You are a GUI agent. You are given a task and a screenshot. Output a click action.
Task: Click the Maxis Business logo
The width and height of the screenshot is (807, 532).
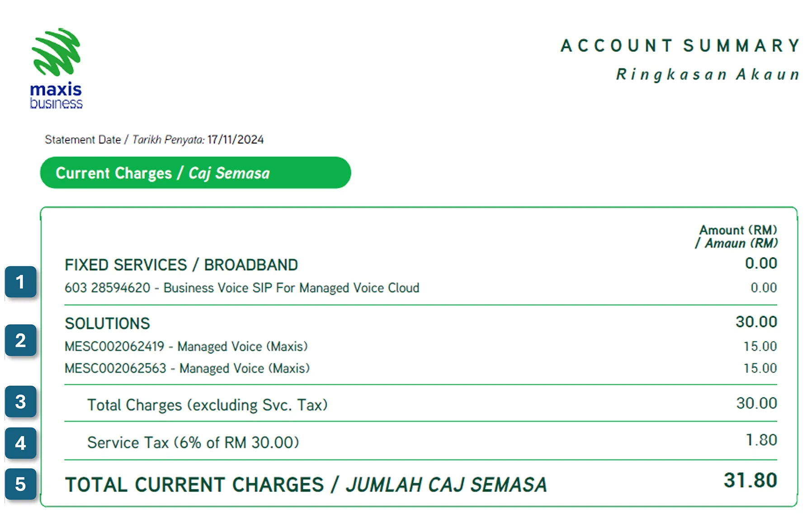point(56,69)
